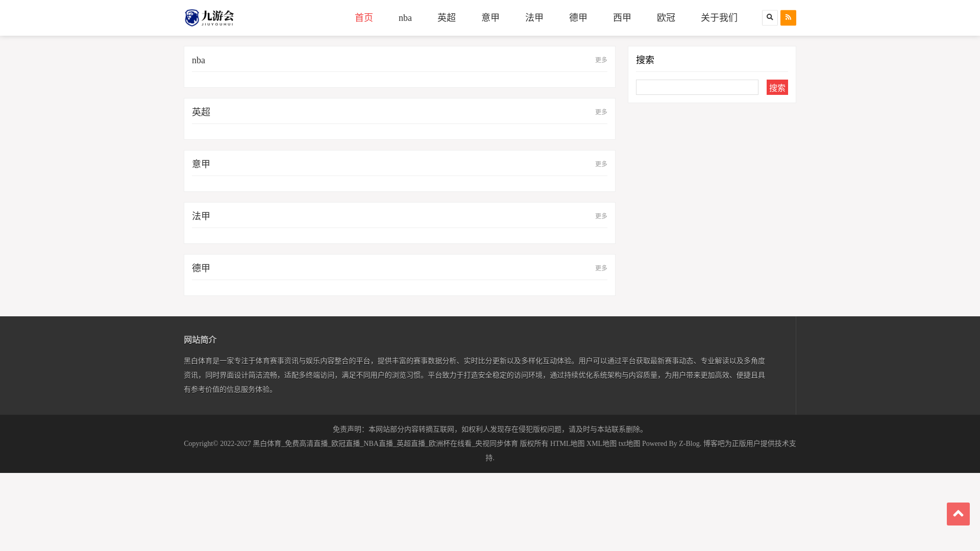Click 更多 in the 意甲 section
The width and height of the screenshot is (980, 551).
point(601,164)
